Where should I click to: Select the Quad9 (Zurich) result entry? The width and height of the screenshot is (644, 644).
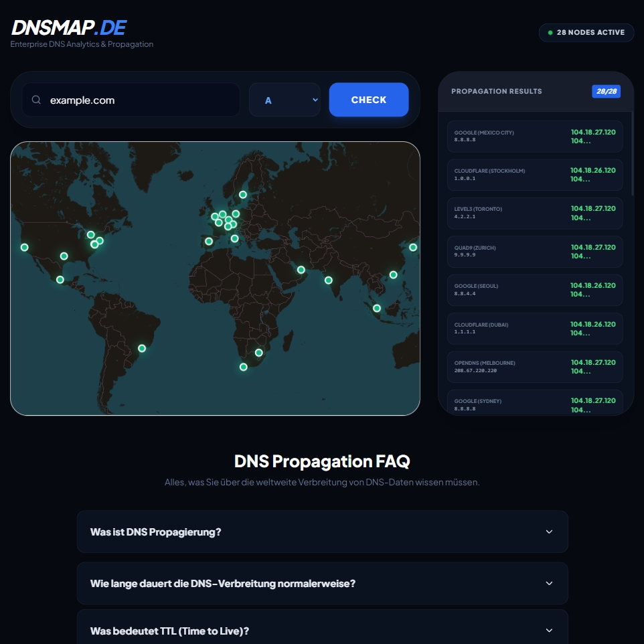pos(534,252)
